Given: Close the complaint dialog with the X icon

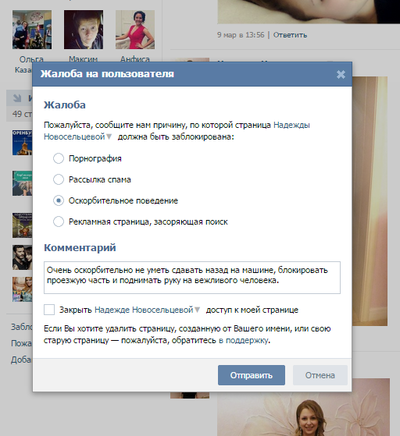Looking at the screenshot, I should [x=341, y=74].
